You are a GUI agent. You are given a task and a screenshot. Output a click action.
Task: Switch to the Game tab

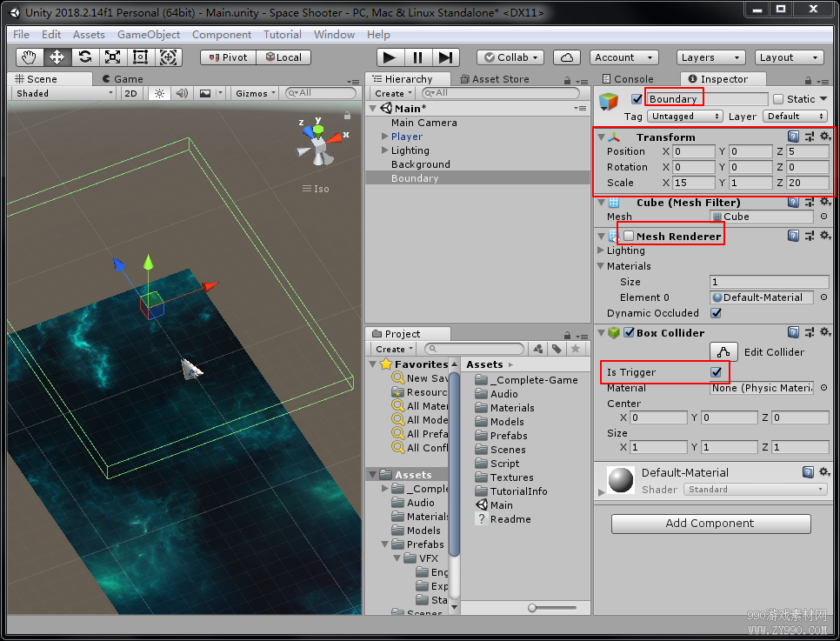(123, 79)
